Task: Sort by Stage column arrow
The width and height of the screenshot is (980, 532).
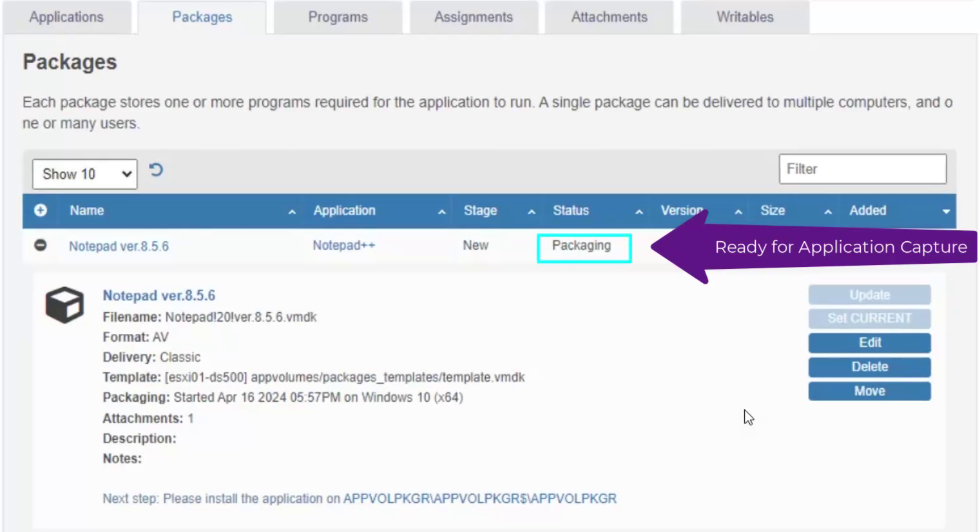Action: tap(532, 212)
